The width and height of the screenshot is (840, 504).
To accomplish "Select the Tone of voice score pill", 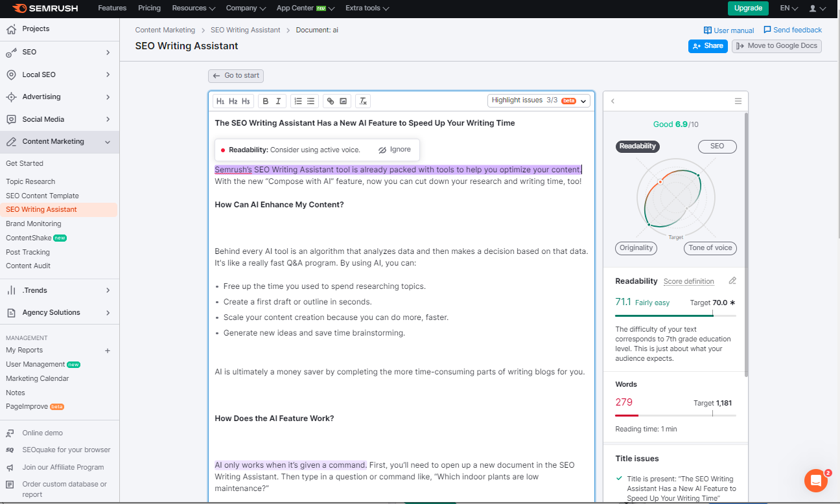I will [x=710, y=248].
